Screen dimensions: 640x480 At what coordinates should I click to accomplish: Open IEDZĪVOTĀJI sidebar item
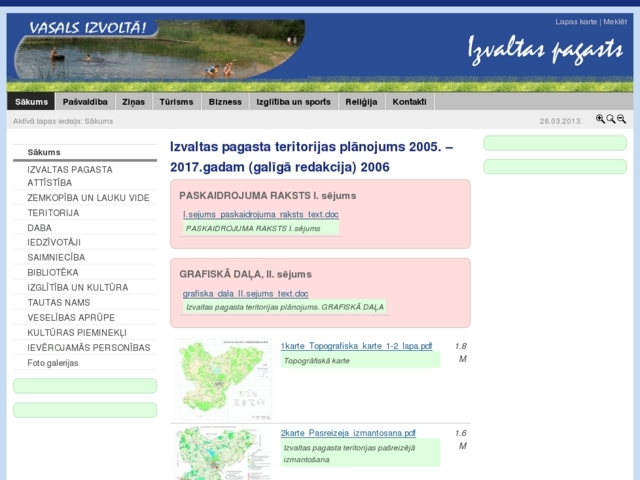coord(85,242)
